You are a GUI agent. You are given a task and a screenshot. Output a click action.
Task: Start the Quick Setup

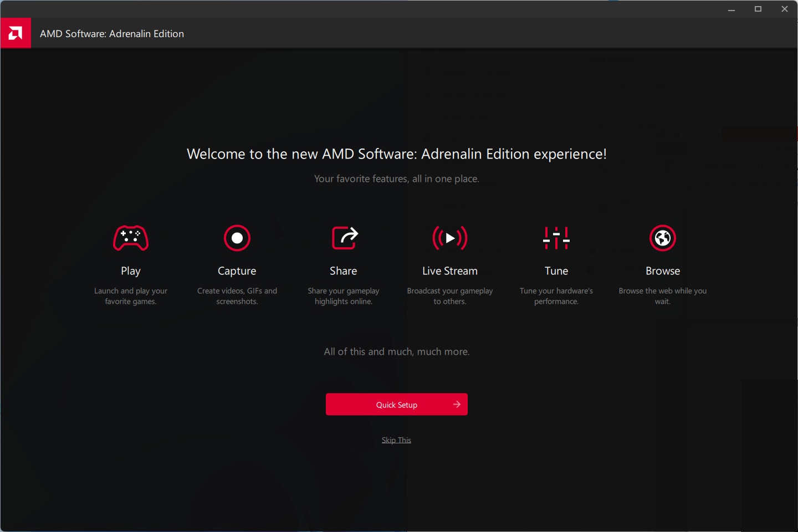[397, 405]
